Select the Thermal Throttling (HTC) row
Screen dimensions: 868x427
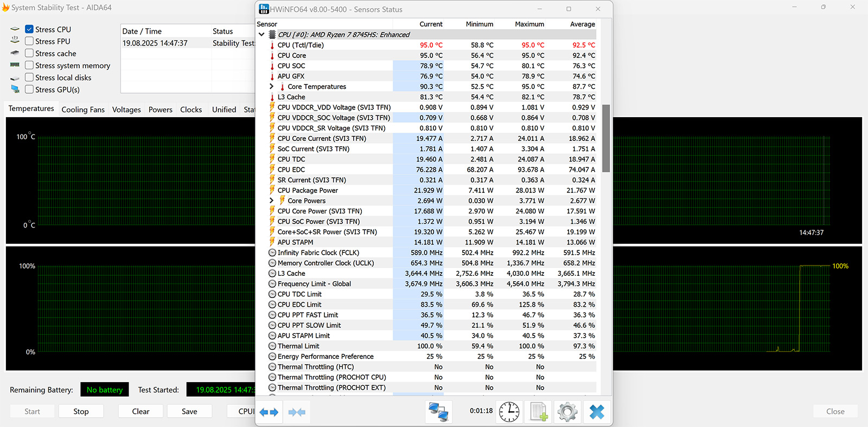426,367
